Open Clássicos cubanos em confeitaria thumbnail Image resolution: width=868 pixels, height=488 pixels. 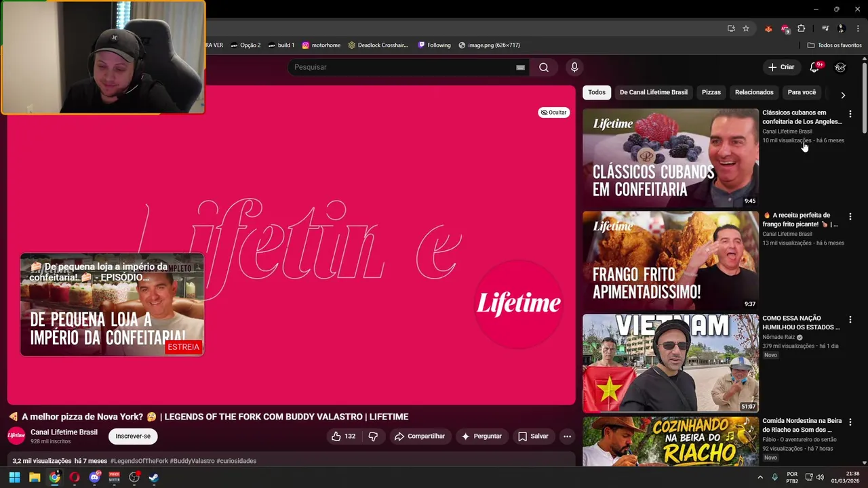(x=671, y=158)
